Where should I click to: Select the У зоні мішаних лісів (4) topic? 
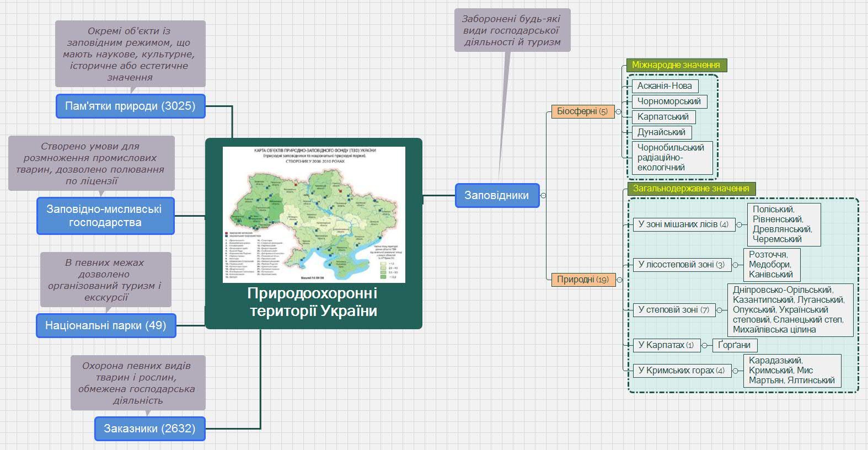[x=684, y=224]
